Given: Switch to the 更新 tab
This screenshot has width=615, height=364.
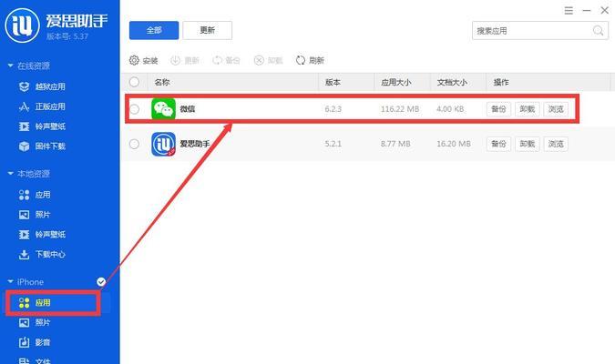Looking at the screenshot, I should pos(207,30).
